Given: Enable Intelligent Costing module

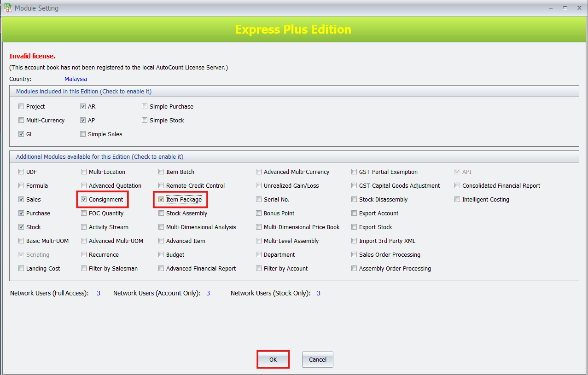Looking at the screenshot, I should point(457,199).
